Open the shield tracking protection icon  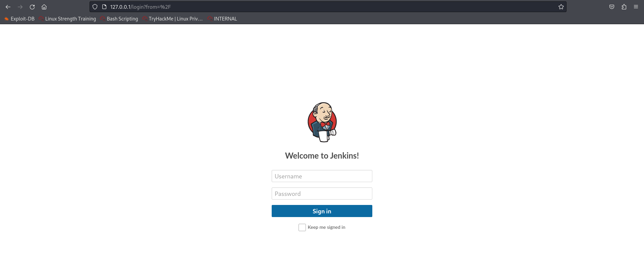[95, 7]
